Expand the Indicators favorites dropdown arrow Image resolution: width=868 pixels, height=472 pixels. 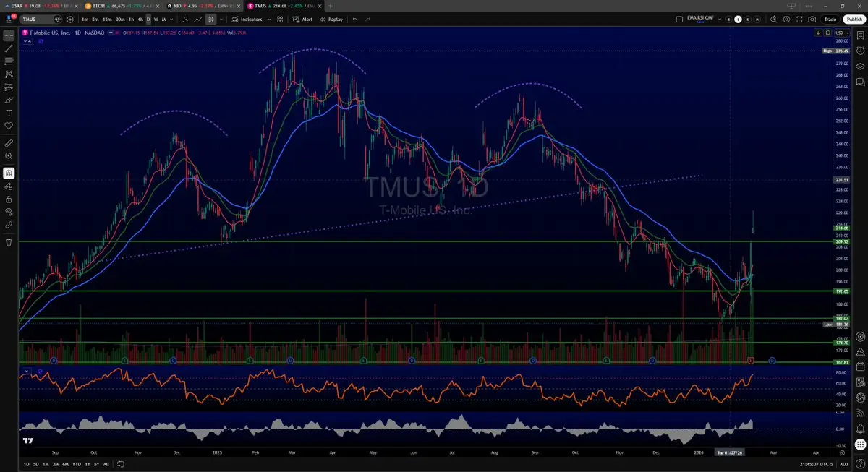pos(269,20)
